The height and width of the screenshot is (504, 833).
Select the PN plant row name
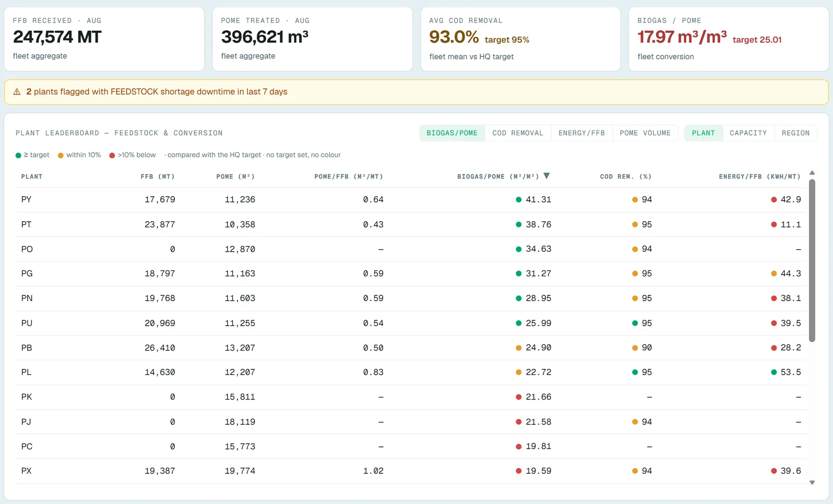27,299
